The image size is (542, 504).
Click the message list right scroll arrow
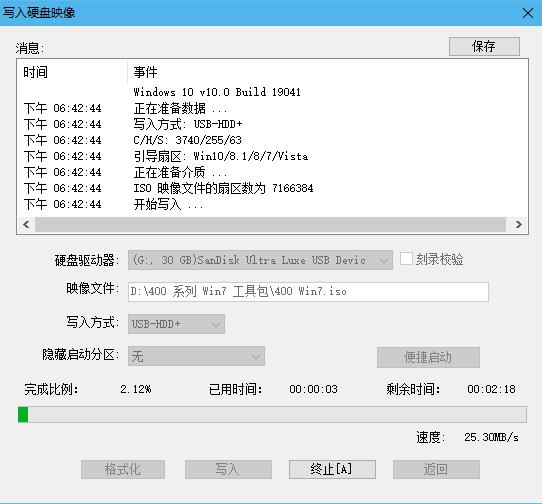(x=518, y=224)
